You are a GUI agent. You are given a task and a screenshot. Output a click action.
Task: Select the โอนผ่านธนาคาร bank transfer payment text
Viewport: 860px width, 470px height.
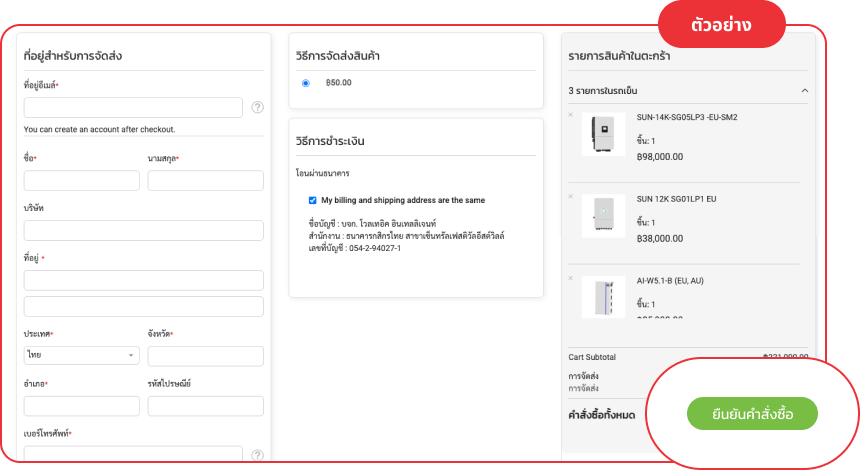322,173
